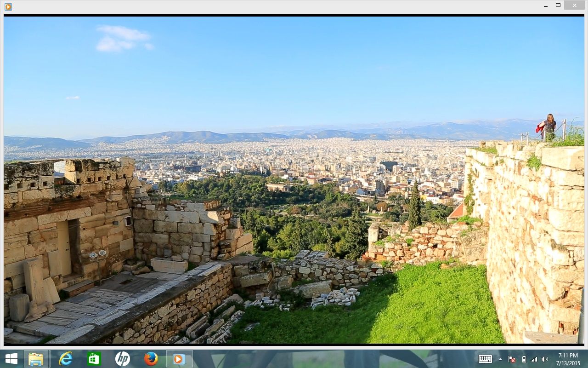588x368 pixels.
Task: Select Windows Media Player taskbar button
Action: point(179,359)
